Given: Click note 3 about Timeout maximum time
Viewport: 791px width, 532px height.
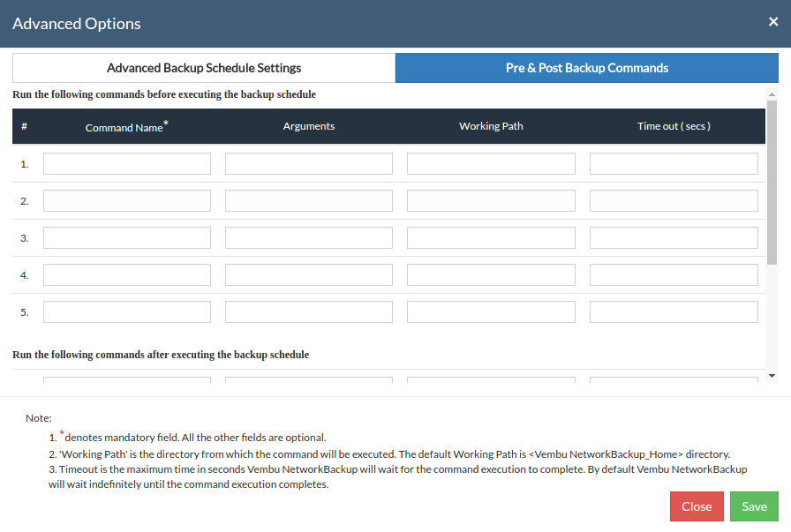Looking at the screenshot, I should (x=397, y=476).
